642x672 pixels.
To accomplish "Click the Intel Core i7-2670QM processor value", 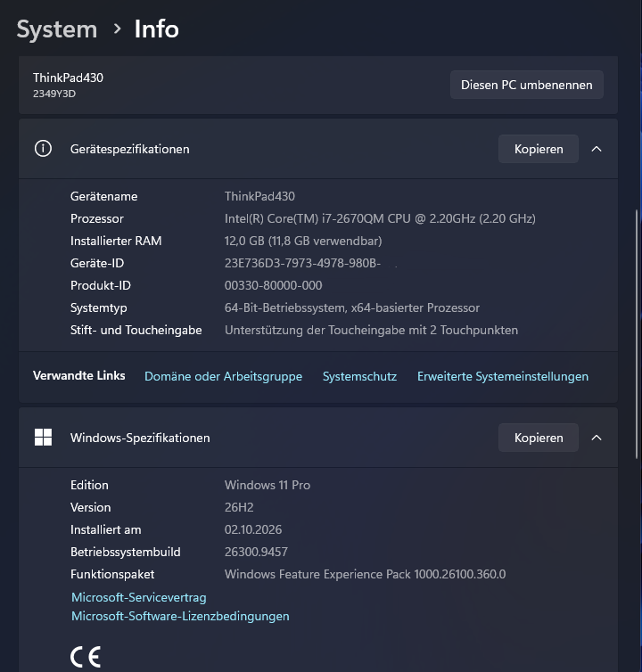I will tap(380, 218).
